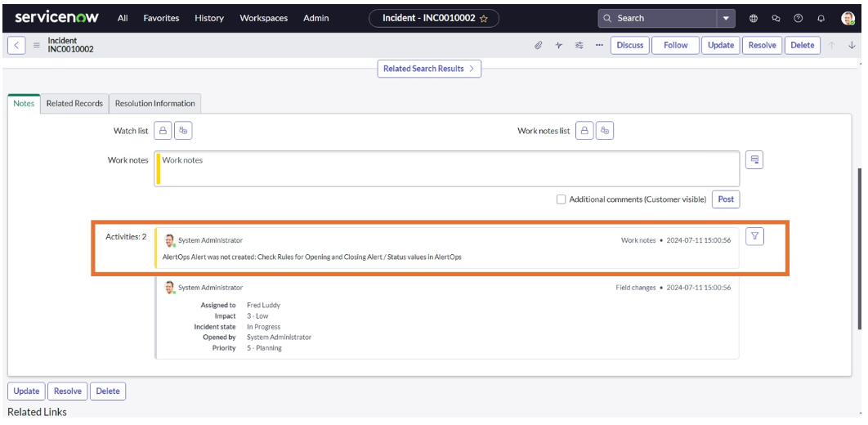Open the help question mark icon
The height and width of the screenshot is (425, 868).
click(799, 18)
